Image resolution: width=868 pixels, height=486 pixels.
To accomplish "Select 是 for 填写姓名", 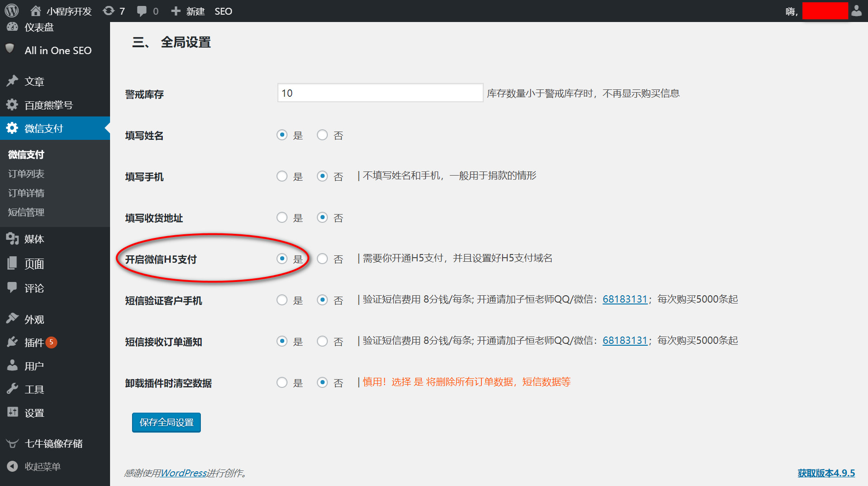I will (282, 135).
